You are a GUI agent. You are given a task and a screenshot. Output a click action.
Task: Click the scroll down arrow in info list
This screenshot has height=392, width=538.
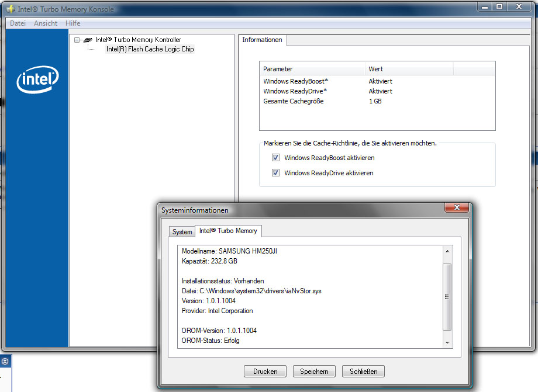point(447,342)
